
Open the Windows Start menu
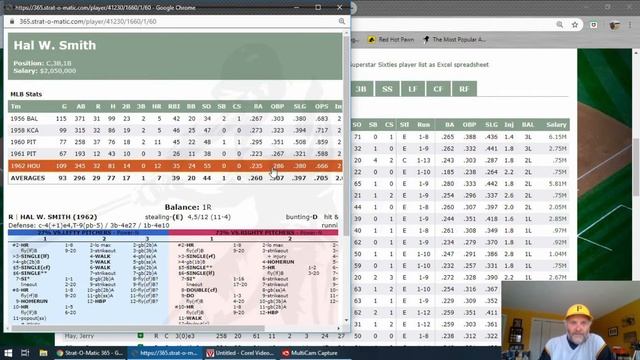8,353
